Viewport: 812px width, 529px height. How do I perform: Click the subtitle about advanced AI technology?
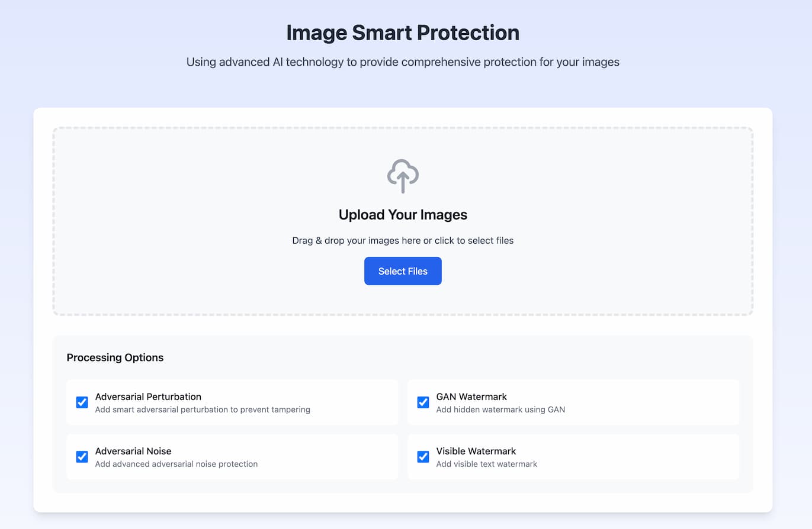(403, 62)
